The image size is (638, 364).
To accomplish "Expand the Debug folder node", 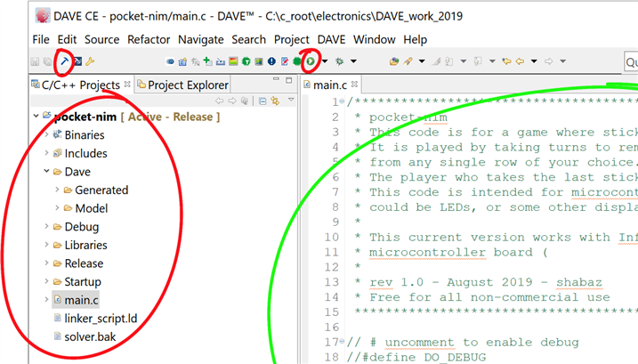I will coord(46,226).
